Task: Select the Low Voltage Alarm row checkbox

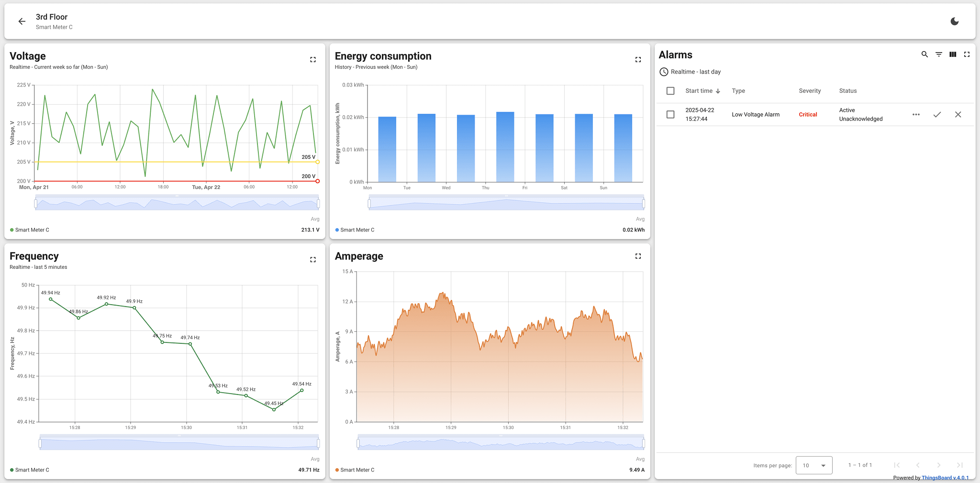Action: coord(670,115)
